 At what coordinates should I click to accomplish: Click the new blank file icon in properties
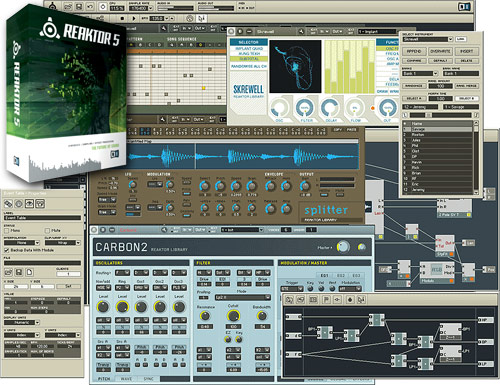pyautogui.click(x=29, y=272)
